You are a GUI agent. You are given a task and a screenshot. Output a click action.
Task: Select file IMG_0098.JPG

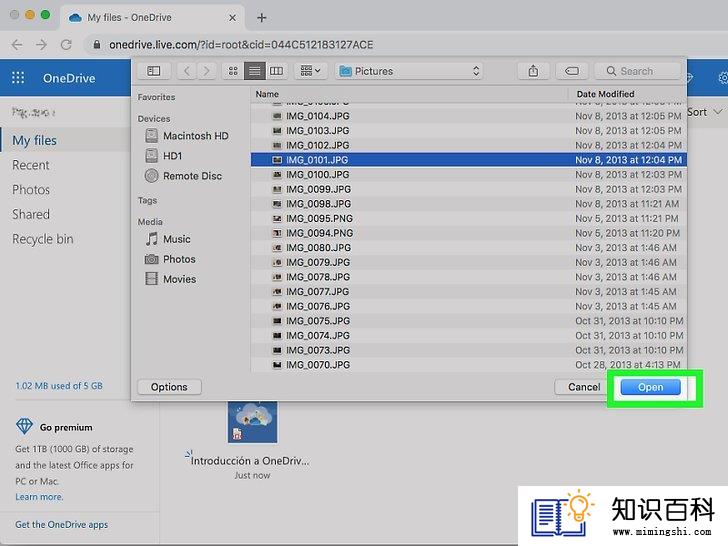click(x=469, y=204)
